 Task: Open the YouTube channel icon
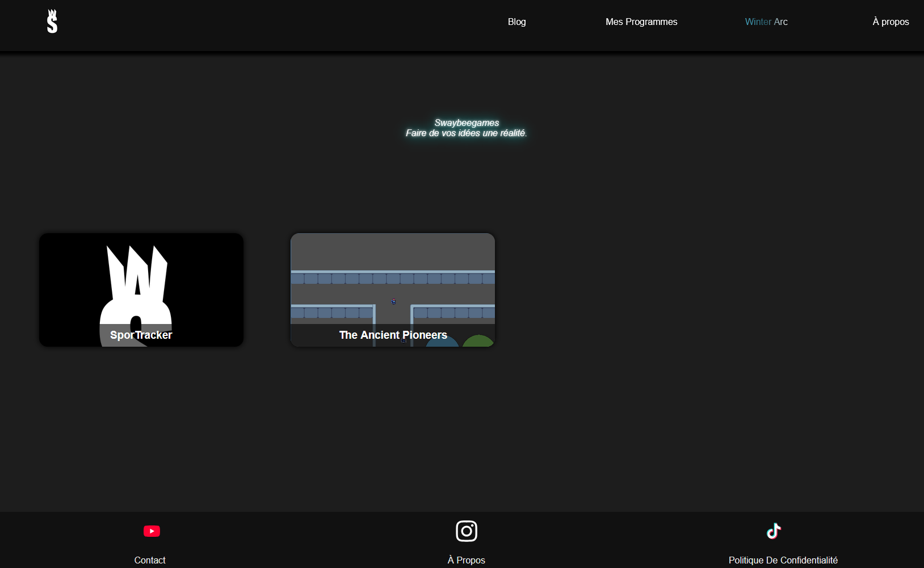pyautogui.click(x=152, y=531)
